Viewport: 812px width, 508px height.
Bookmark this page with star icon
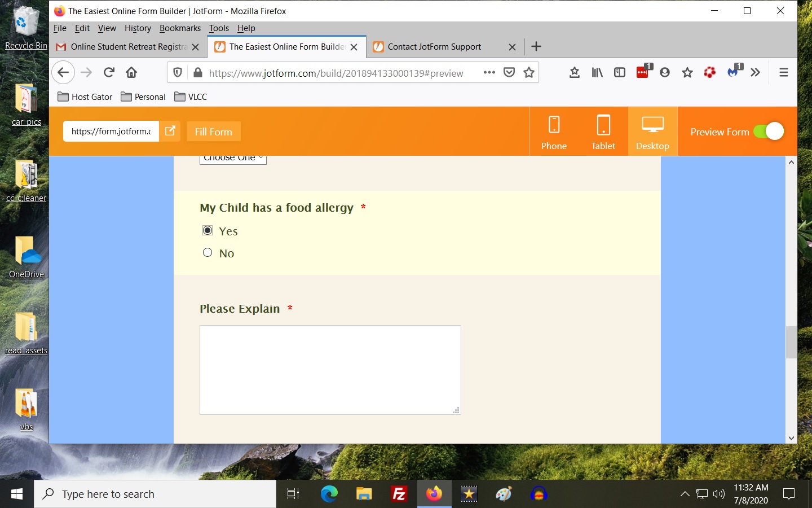pyautogui.click(x=529, y=72)
